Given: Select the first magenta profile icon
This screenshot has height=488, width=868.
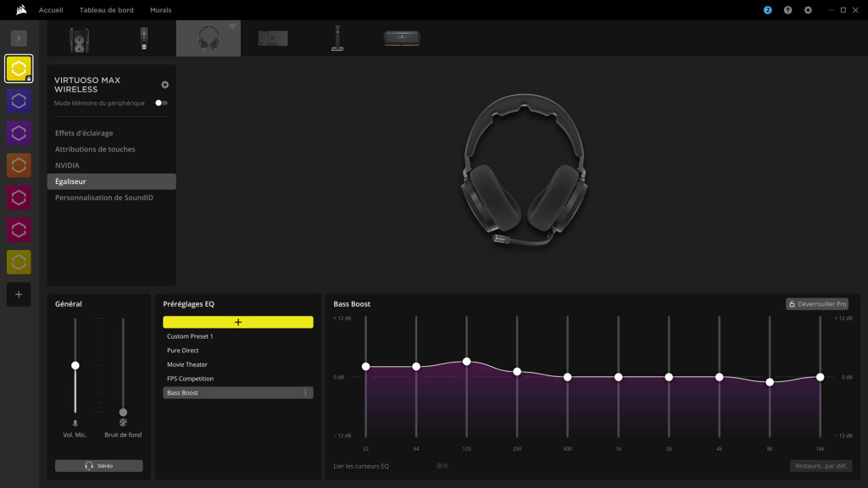Looking at the screenshot, I should pyautogui.click(x=19, y=197).
